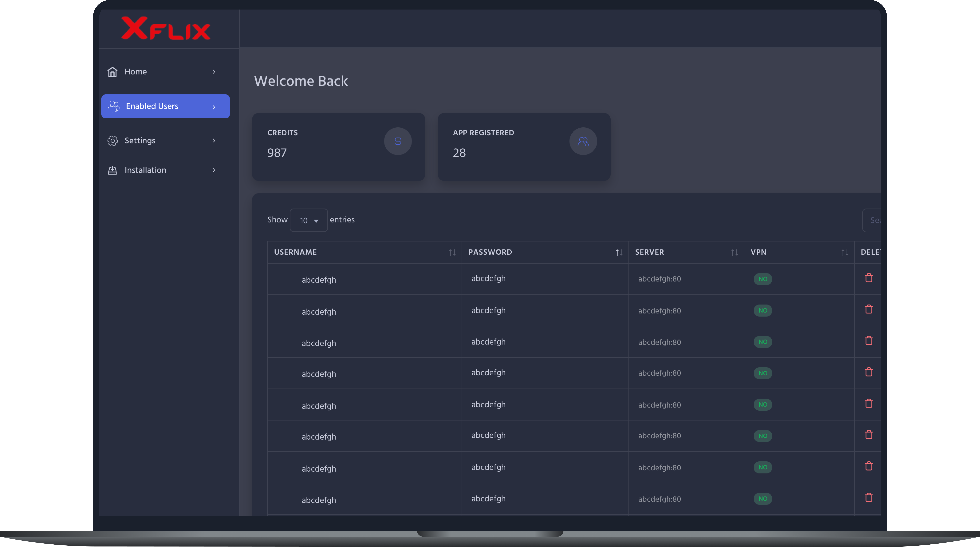The image size is (980, 547).
Task: Click the Welcome Back heading
Action: (301, 81)
